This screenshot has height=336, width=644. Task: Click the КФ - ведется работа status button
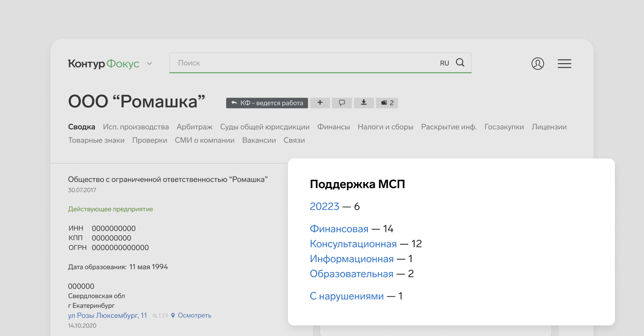(x=267, y=103)
